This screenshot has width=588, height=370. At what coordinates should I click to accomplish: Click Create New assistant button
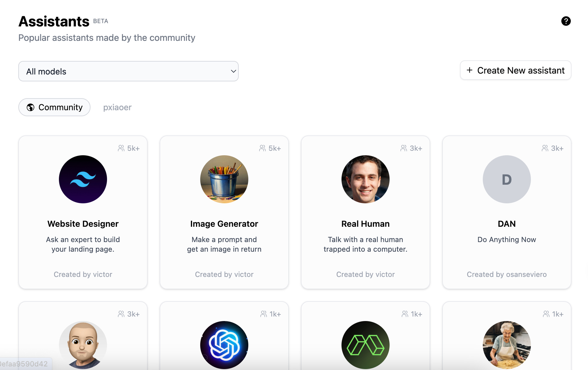pos(516,70)
